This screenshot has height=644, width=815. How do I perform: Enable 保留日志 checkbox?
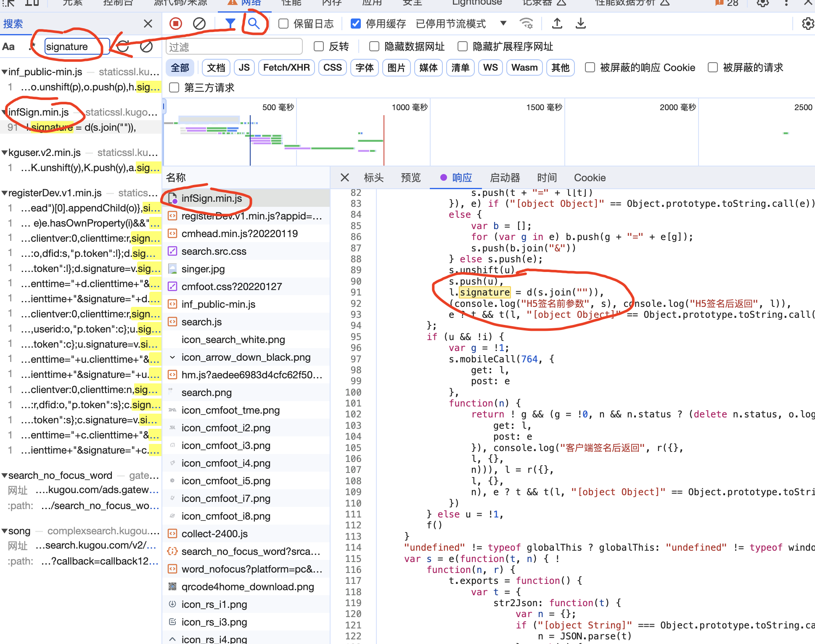tap(283, 24)
